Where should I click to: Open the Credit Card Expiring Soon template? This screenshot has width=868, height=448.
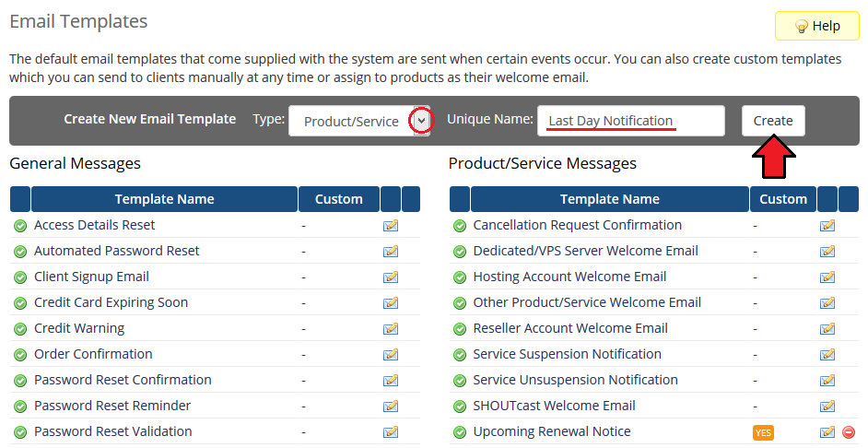click(111, 302)
